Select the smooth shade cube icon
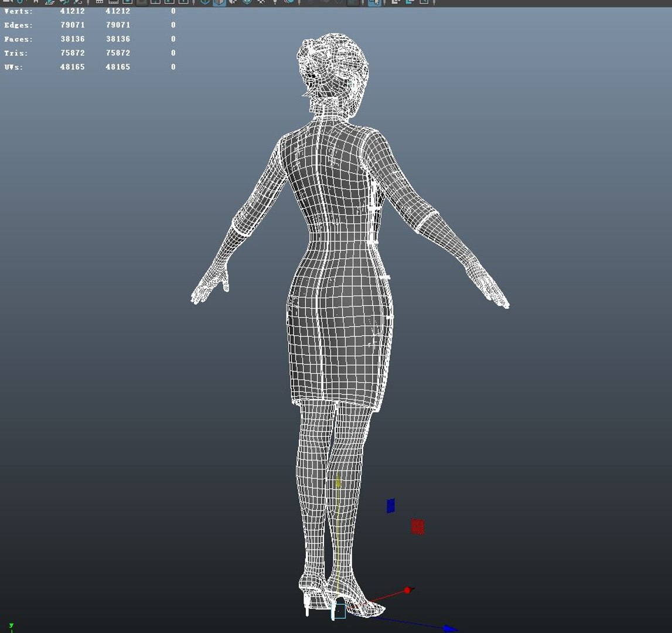The height and width of the screenshot is (633, 672). pyautogui.click(x=219, y=2)
